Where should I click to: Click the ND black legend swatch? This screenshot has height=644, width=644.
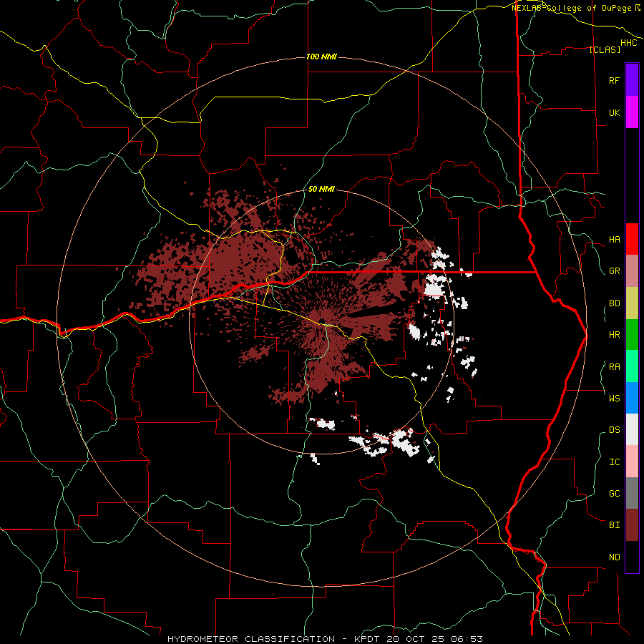[632, 557]
